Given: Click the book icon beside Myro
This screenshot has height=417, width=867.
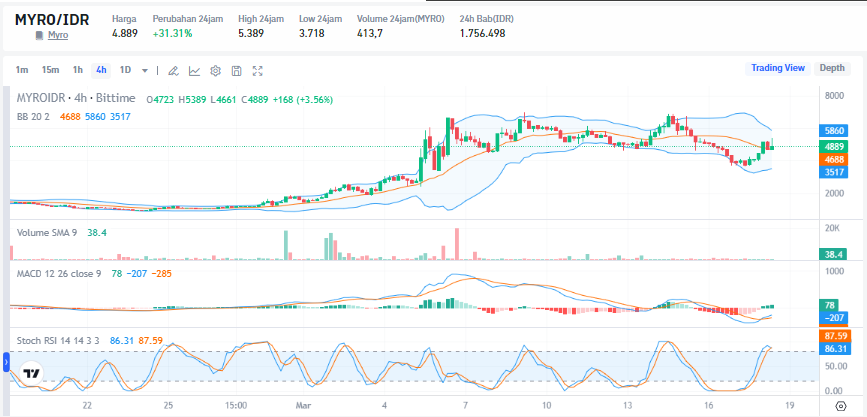Looking at the screenshot, I should (x=39, y=35).
